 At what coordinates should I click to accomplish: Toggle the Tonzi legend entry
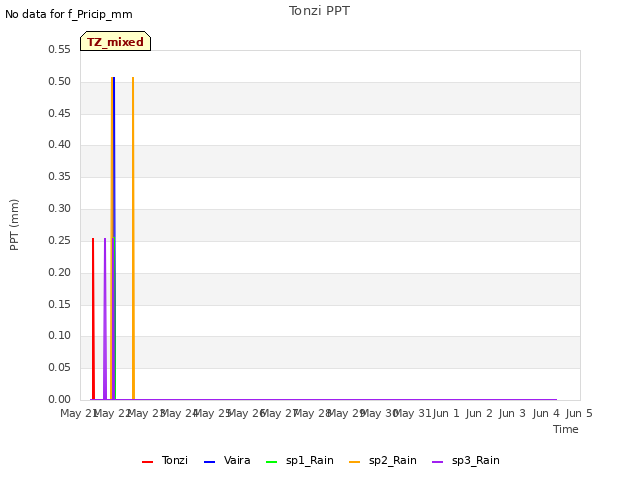165,461
